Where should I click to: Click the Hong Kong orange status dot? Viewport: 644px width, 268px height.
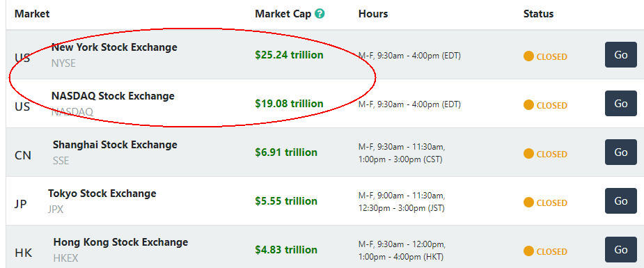[x=528, y=251]
